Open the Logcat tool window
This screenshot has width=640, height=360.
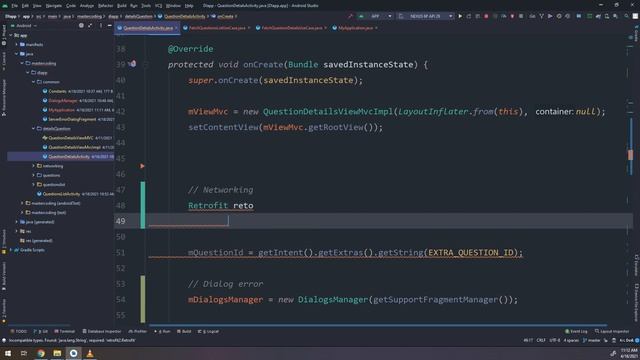point(208,331)
